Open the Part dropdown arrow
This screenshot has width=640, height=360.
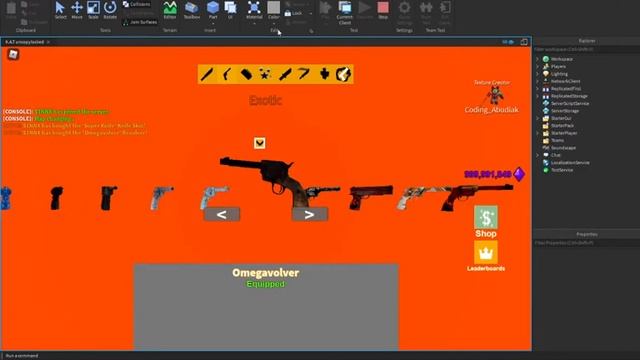tap(213, 24)
